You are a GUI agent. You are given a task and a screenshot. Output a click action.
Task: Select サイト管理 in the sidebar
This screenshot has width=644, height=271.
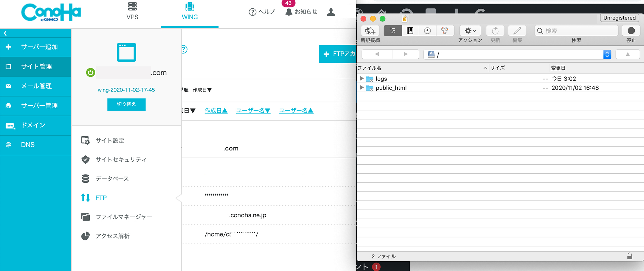tap(36, 66)
